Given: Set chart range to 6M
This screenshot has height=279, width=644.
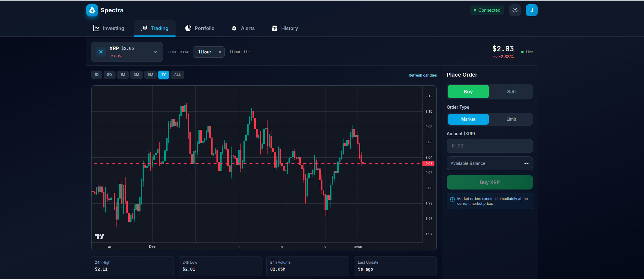Looking at the screenshot, I should point(150,75).
